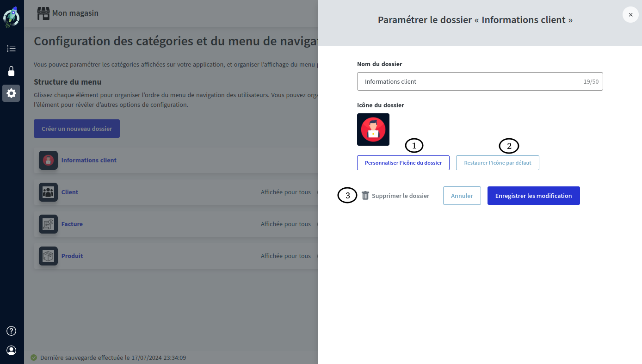Open the settings gear in the left sidebar
This screenshot has width=642, height=364.
11,93
